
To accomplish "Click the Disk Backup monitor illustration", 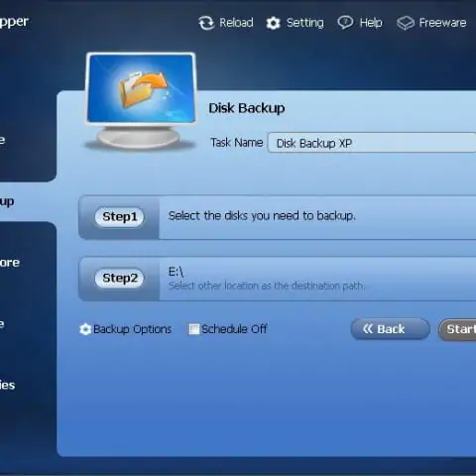I will point(141,100).
